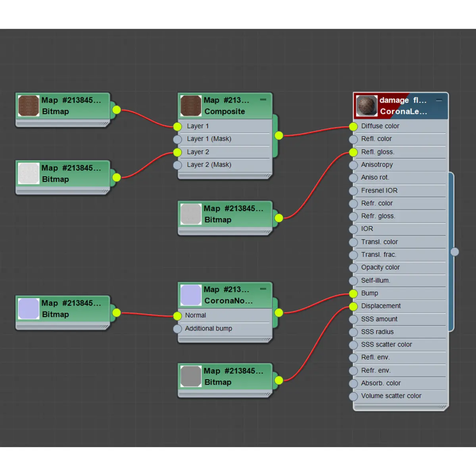Select the brown wood Bitmap node thumbnail
The width and height of the screenshot is (476, 476).
click(x=29, y=106)
